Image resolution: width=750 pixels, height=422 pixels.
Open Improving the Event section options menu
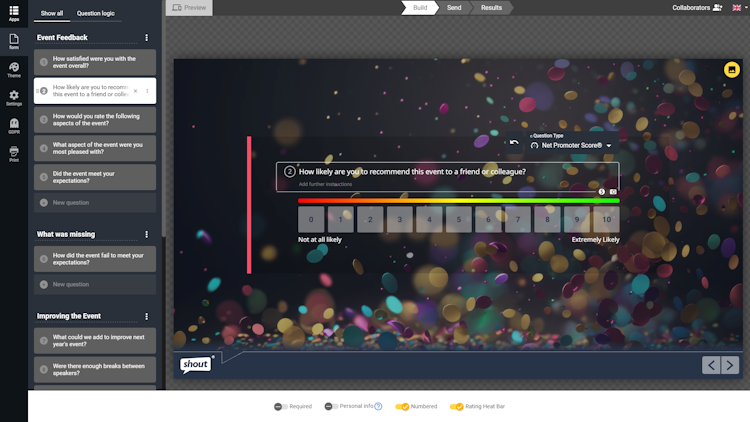click(146, 316)
